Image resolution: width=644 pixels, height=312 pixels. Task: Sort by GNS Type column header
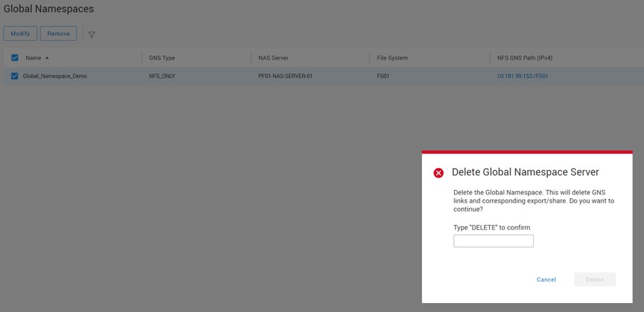tap(162, 58)
